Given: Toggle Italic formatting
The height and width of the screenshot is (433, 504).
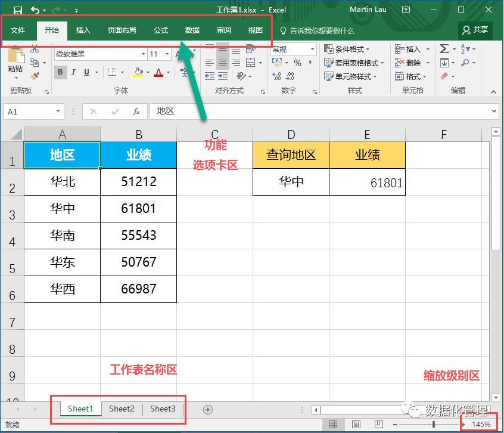Looking at the screenshot, I should [x=73, y=72].
